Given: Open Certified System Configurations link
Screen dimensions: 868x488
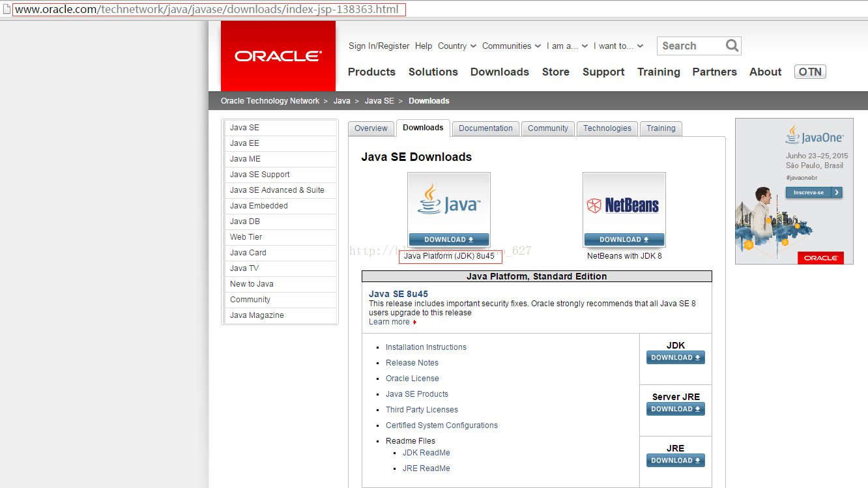Looking at the screenshot, I should pyautogui.click(x=442, y=425).
